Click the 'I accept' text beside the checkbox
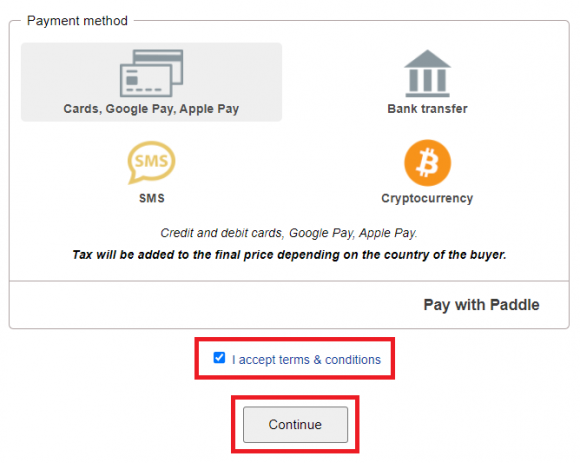Viewport: 580px width, 463px height. click(254, 359)
